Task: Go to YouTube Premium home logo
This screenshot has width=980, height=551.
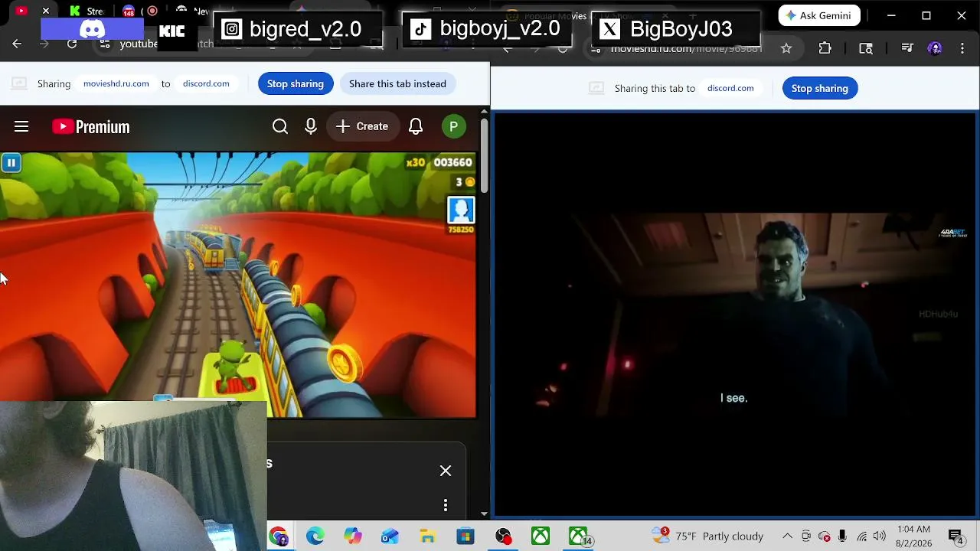Action: tap(91, 127)
